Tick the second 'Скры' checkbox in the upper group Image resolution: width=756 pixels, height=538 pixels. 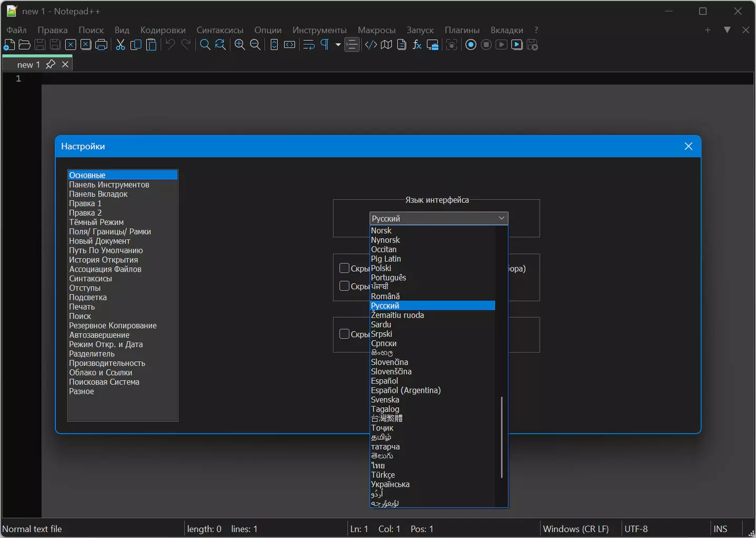click(344, 286)
